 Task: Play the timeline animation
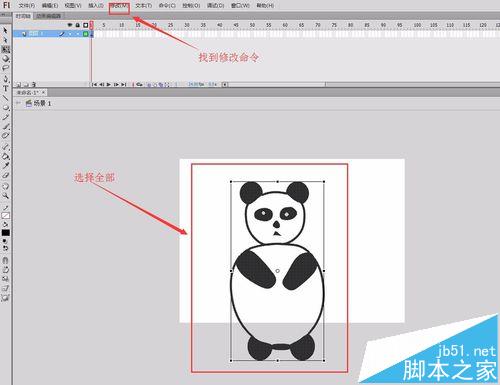point(109,85)
